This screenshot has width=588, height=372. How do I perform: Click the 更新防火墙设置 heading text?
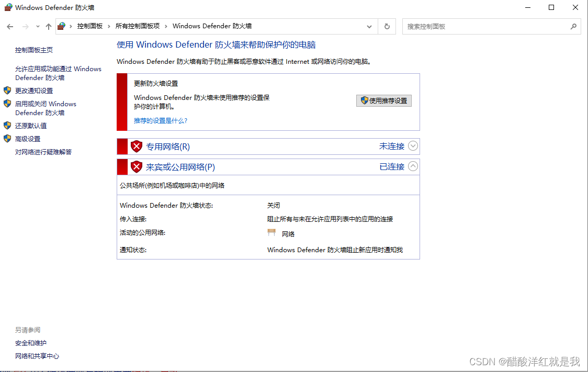[156, 84]
